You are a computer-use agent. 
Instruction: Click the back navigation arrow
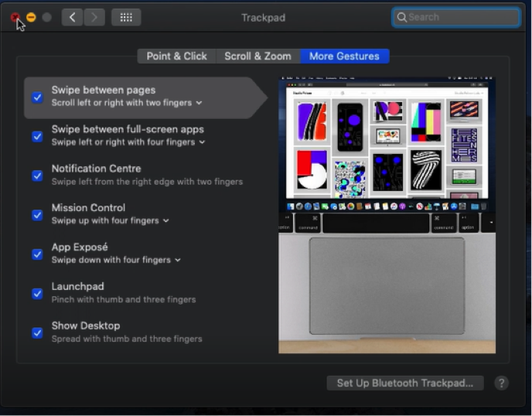72,17
